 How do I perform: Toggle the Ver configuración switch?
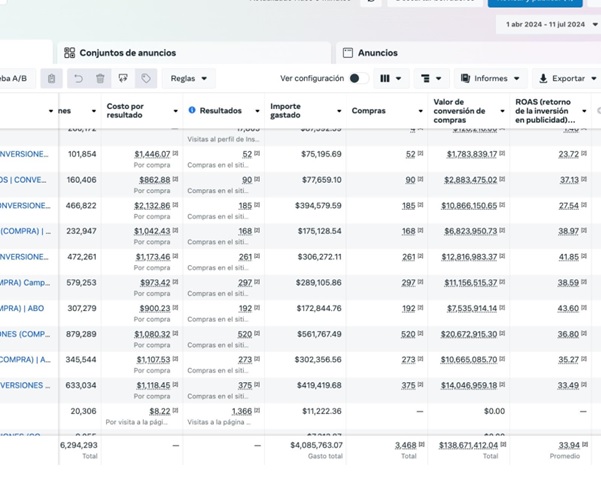[x=358, y=78]
